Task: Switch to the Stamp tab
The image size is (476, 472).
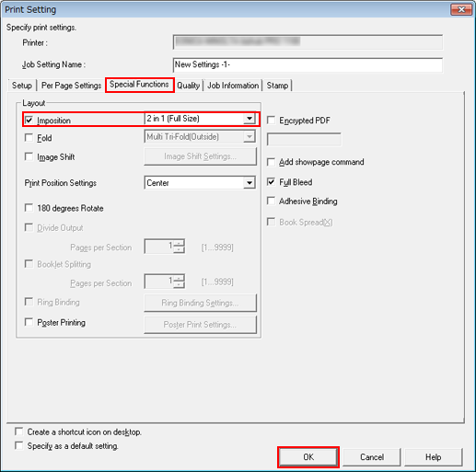Action: click(x=277, y=86)
